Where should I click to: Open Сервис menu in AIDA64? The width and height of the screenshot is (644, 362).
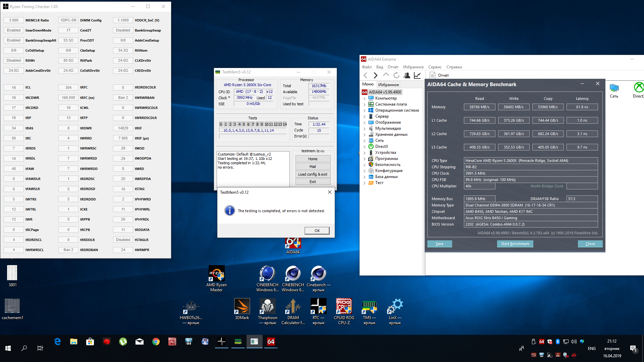435,67
